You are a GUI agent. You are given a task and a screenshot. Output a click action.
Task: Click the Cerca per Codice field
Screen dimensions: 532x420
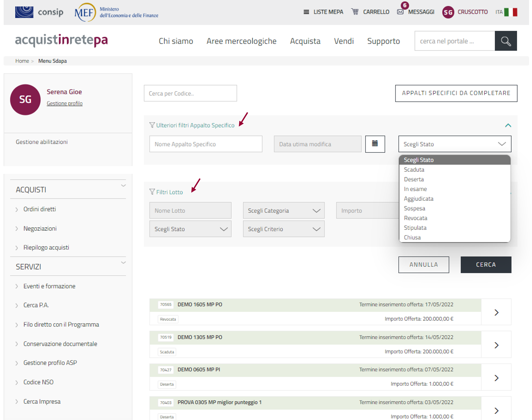tap(190, 93)
